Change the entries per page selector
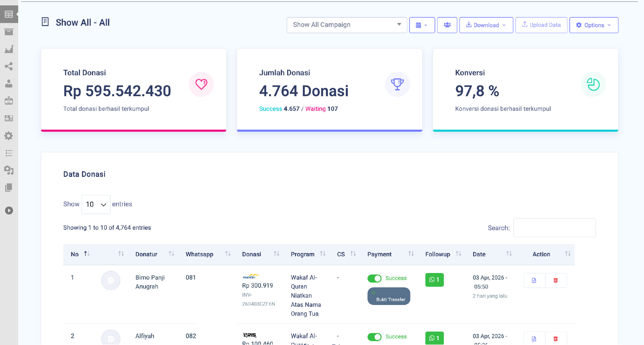The height and width of the screenshot is (345, 644). (96, 204)
